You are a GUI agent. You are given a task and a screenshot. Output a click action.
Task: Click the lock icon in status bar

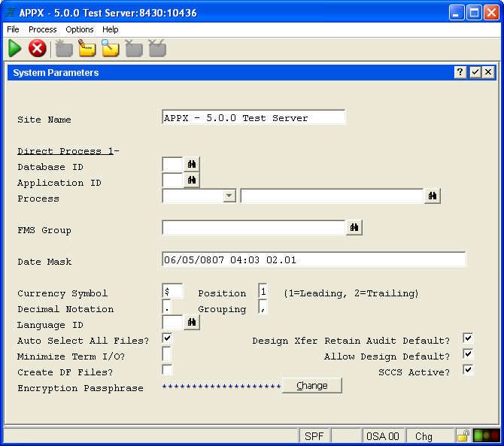463,435
